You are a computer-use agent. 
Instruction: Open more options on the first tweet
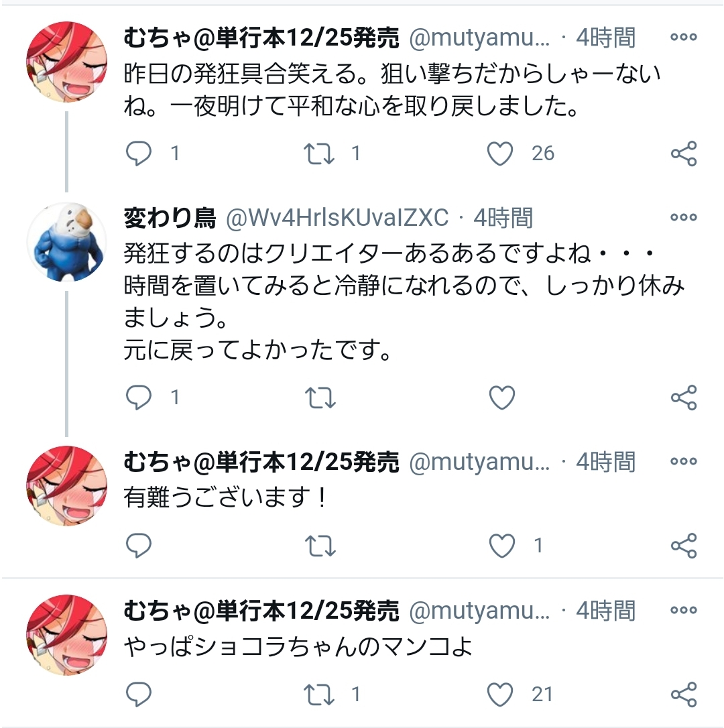[684, 37]
